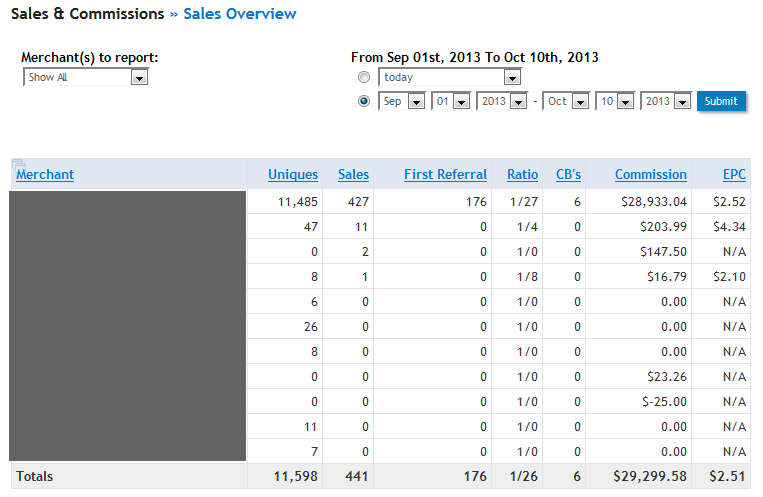Image resolution: width=763 pixels, height=497 pixels.
Task: Open the end year 2013 dropdown
Action: 682,101
